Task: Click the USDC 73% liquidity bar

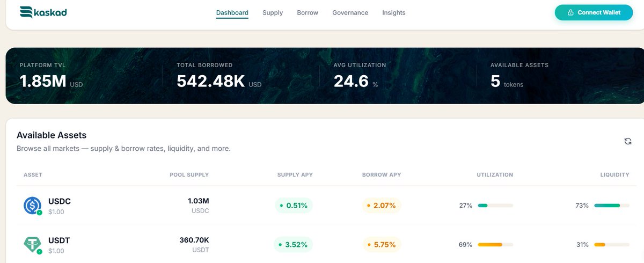Action: [x=612, y=206]
